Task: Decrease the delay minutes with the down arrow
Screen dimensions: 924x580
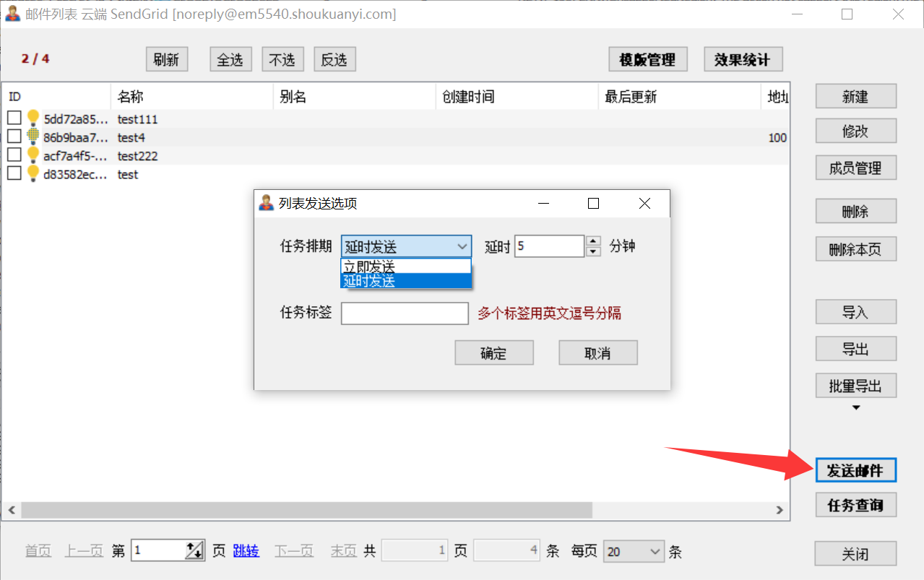Action: pos(593,251)
